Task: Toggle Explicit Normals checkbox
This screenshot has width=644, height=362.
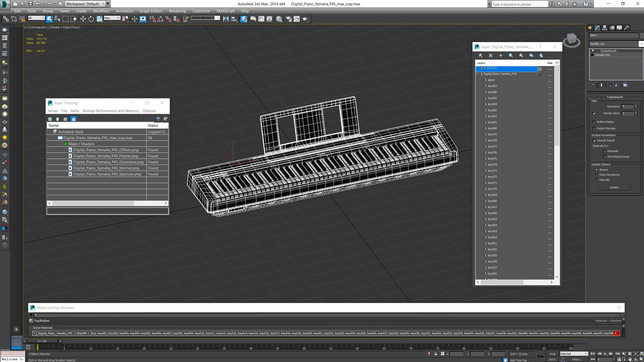Action: tap(594, 128)
